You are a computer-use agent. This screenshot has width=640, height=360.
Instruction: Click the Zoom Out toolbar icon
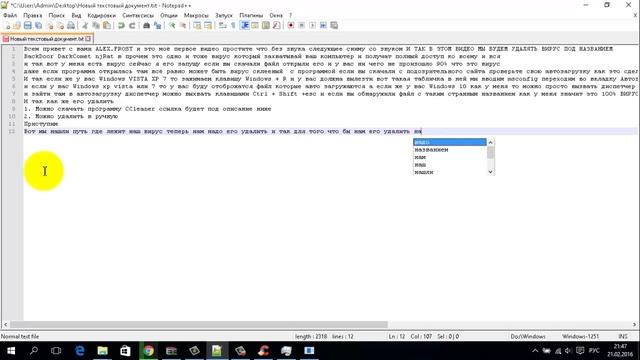tap(182, 26)
